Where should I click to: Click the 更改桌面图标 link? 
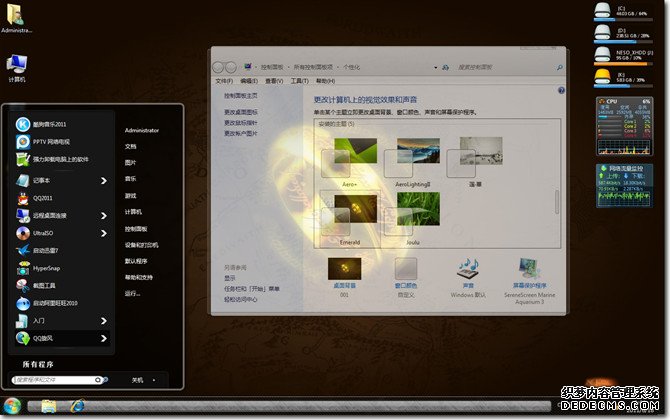tap(241, 112)
